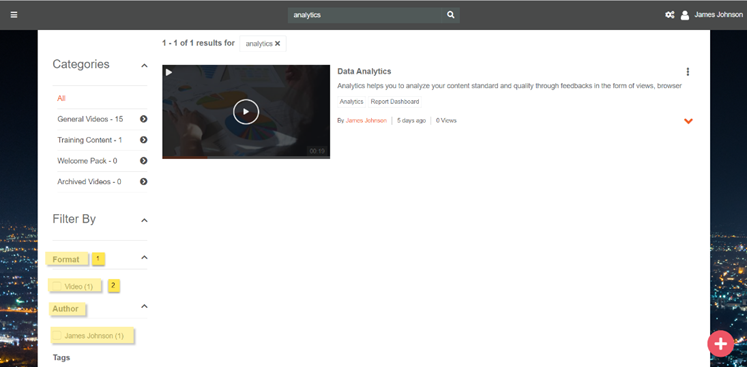Select the All category
This screenshot has height=367, width=747.
(x=61, y=98)
